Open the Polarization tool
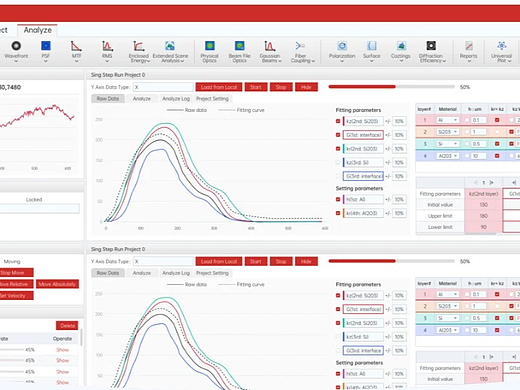Viewport: 520px width, 390px height. coord(342,51)
